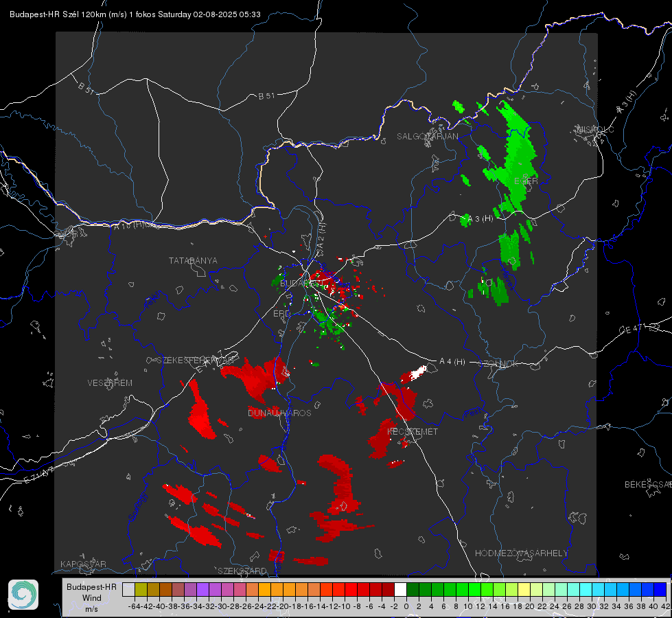Click the DUNAÚJVÁROS city label

point(279,413)
